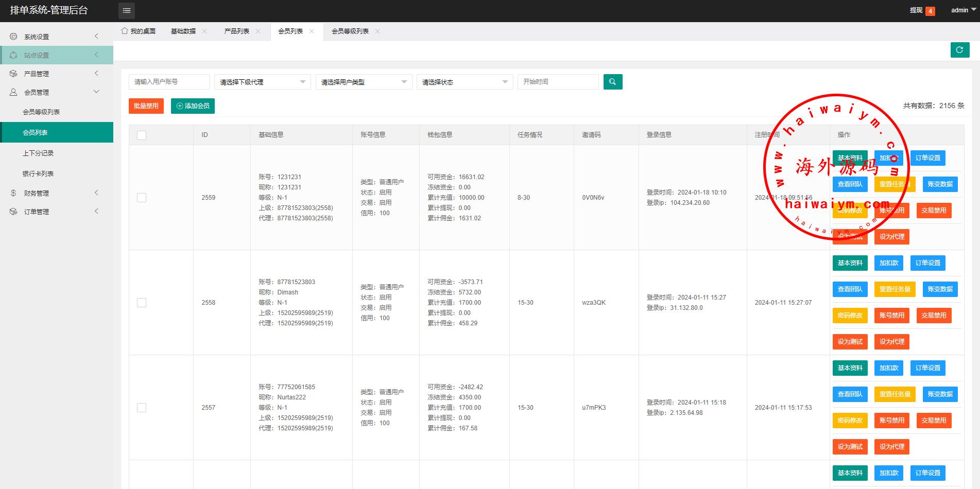Click the 产品管理 cube icon in sidebar
Viewport: 980px width, 489px height.
(13, 74)
